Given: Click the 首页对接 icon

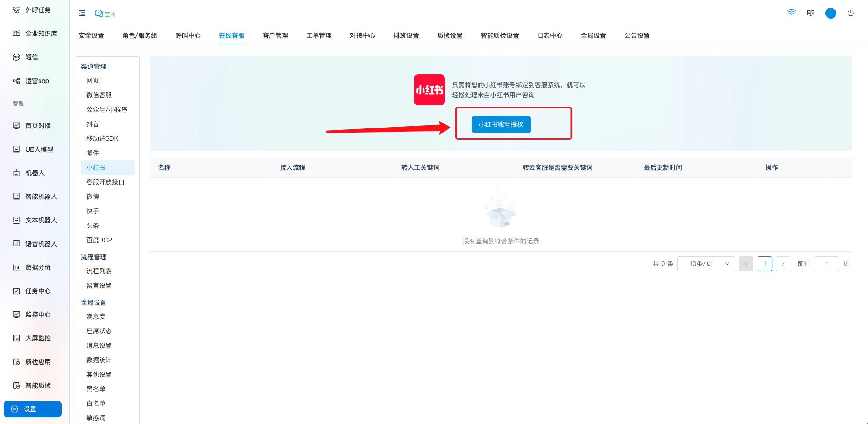Looking at the screenshot, I should coord(16,126).
